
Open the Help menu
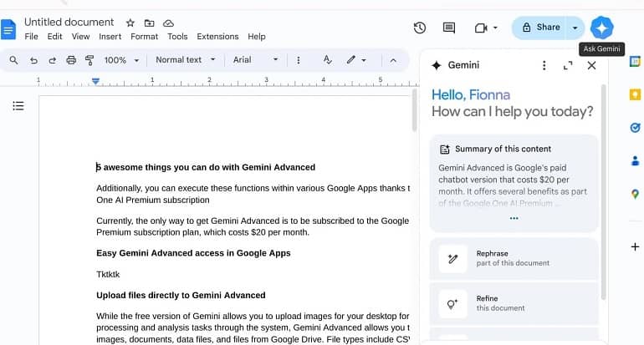click(256, 37)
